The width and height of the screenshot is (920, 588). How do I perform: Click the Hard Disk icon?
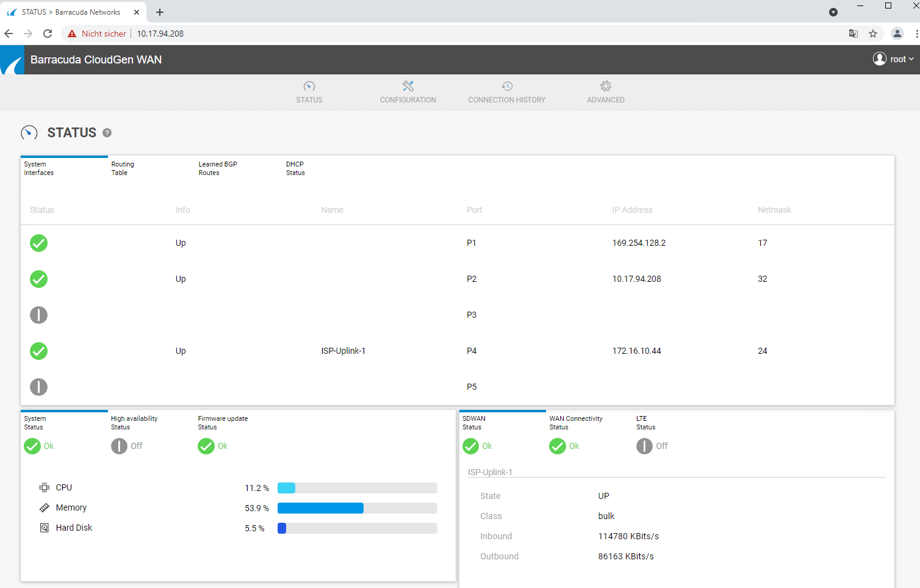(x=45, y=528)
